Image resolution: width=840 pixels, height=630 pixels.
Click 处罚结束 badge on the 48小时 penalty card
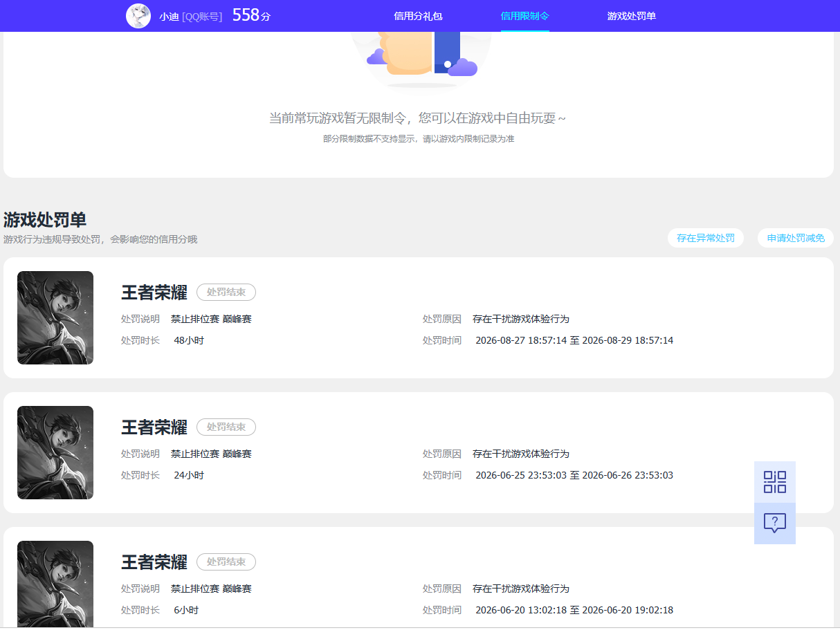226,293
